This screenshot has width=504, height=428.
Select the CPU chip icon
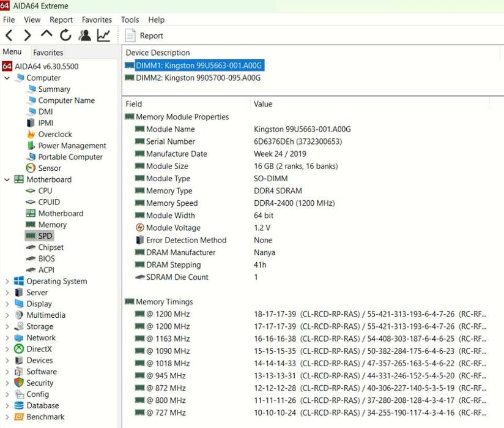31,191
